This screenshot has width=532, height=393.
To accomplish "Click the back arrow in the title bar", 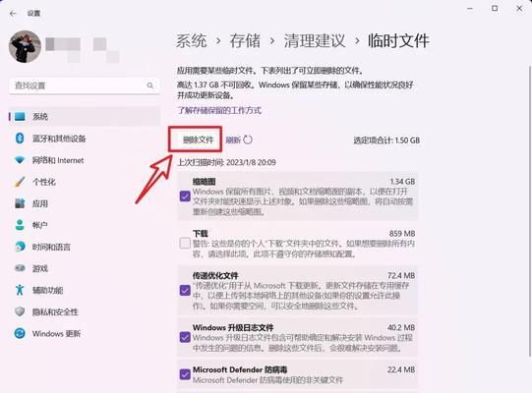I will click(x=13, y=13).
